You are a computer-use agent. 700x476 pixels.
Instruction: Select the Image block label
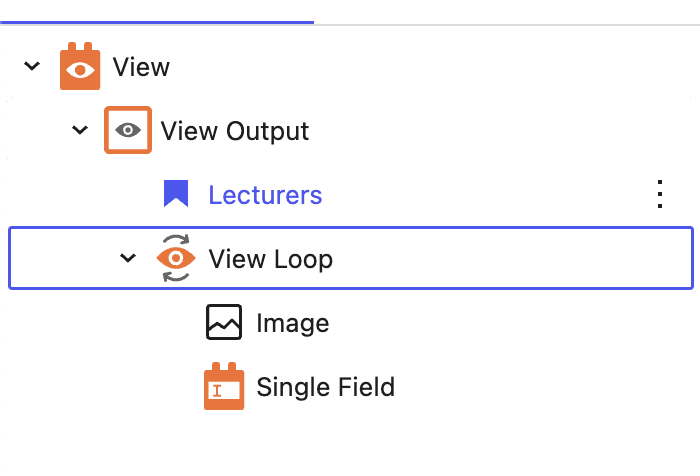[x=293, y=323]
